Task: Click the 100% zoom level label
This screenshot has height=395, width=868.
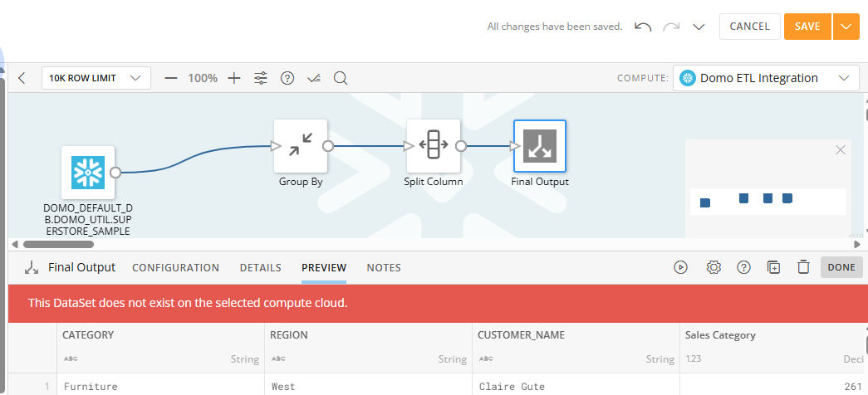Action: [x=203, y=78]
